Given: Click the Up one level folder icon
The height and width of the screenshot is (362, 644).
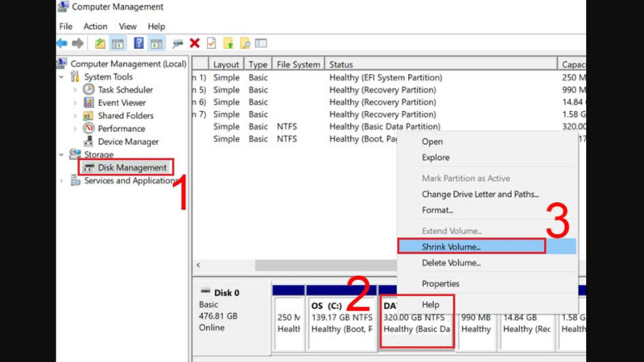Looking at the screenshot, I should (100, 43).
